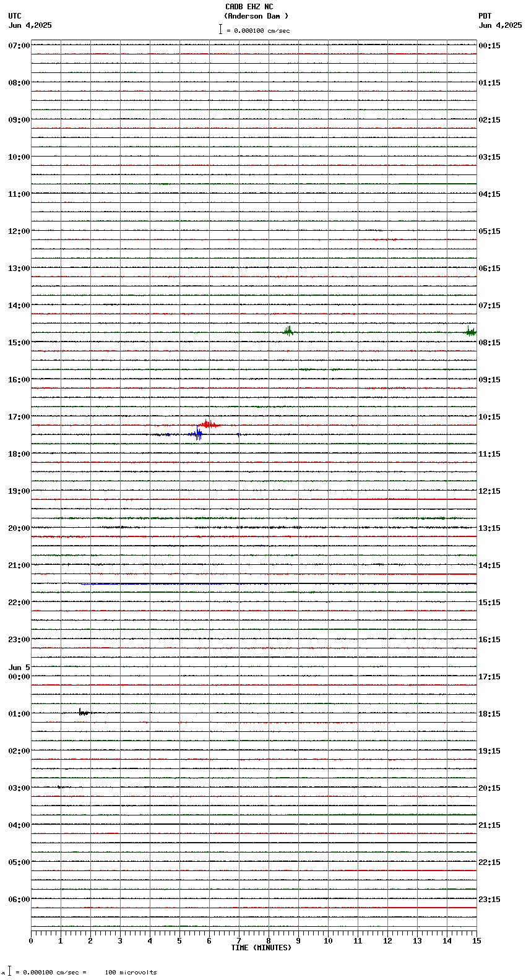
Task: Click the red seismic burst near 17:15
Action: [x=209, y=424]
